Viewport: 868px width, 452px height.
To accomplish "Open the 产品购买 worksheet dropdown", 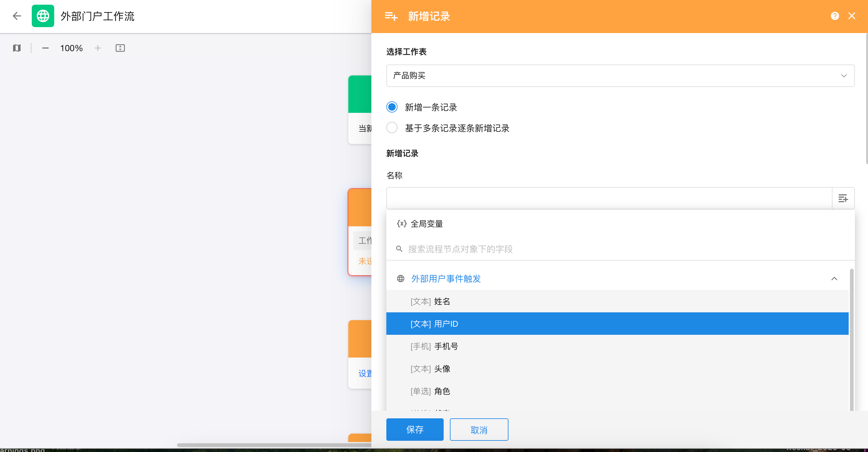I will coord(620,75).
